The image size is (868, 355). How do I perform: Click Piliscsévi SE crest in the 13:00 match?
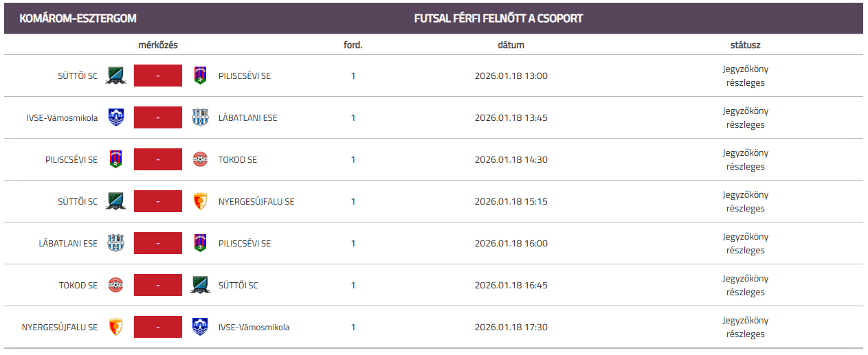200,76
